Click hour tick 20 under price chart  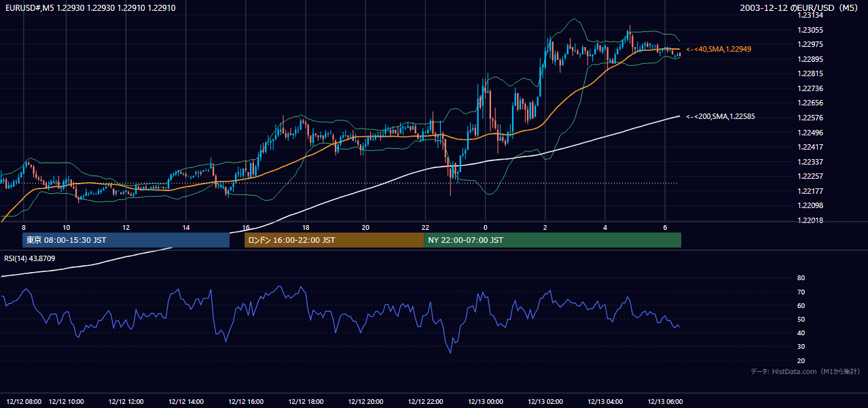tap(365, 227)
